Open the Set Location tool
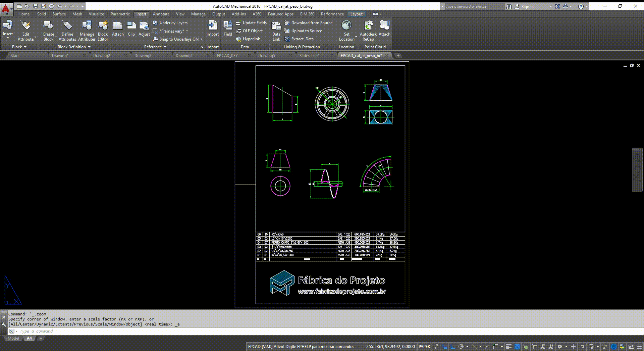The width and height of the screenshot is (644, 351). coord(346,31)
